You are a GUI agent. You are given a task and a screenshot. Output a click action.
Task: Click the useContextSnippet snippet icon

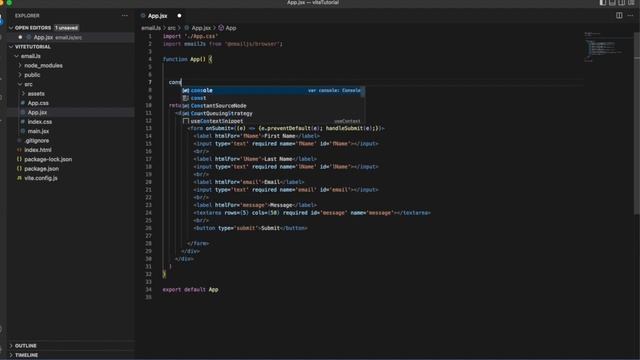pos(186,121)
